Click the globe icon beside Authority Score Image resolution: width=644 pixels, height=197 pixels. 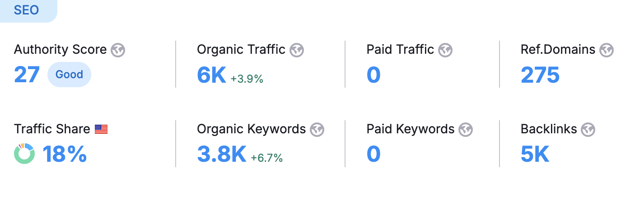[118, 50]
